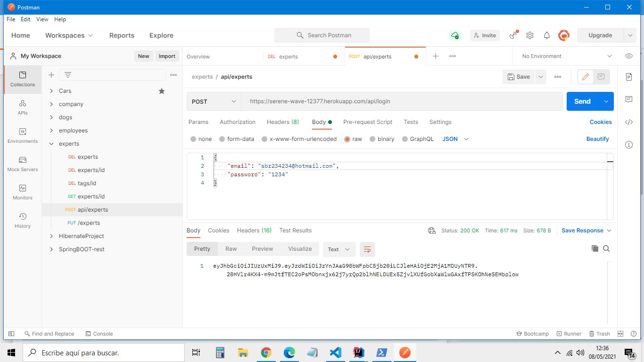
Task: Open the sync status cloud icon
Action: tap(455, 35)
